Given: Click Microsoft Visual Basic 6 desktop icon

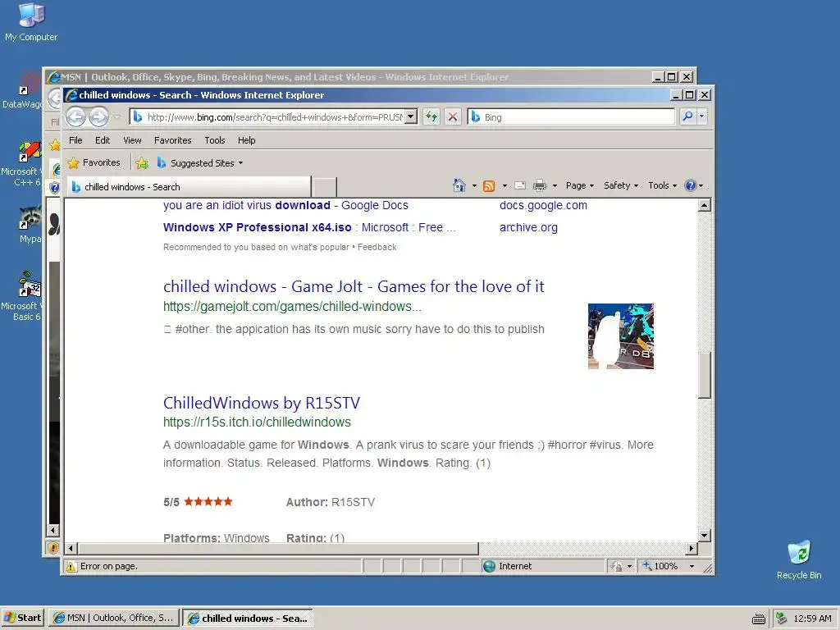Looking at the screenshot, I should coord(21,296).
